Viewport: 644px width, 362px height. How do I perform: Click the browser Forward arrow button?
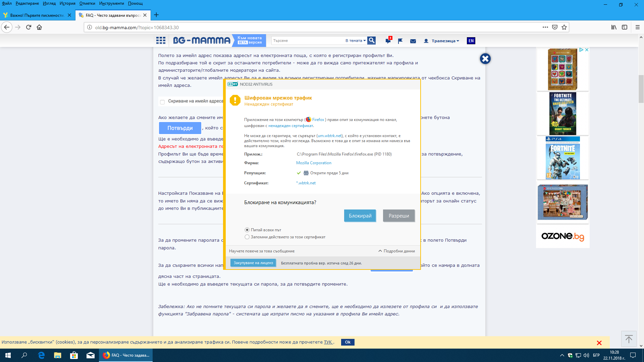click(18, 27)
